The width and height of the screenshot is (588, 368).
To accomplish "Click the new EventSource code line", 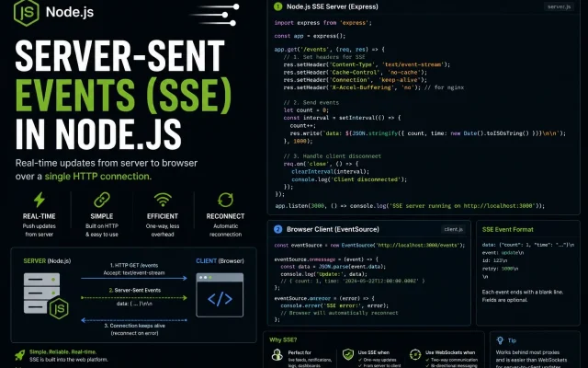I will tap(369, 246).
